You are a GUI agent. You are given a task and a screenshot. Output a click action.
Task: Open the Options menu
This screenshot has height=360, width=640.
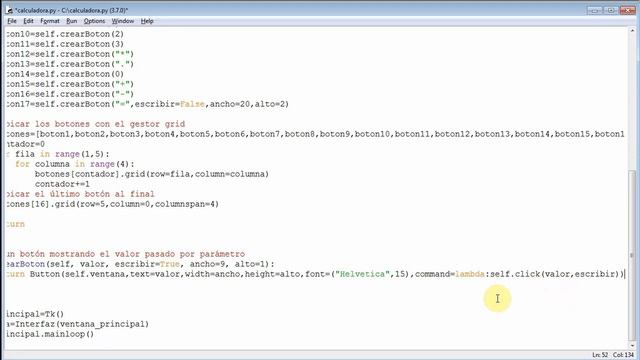[x=94, y=21]
